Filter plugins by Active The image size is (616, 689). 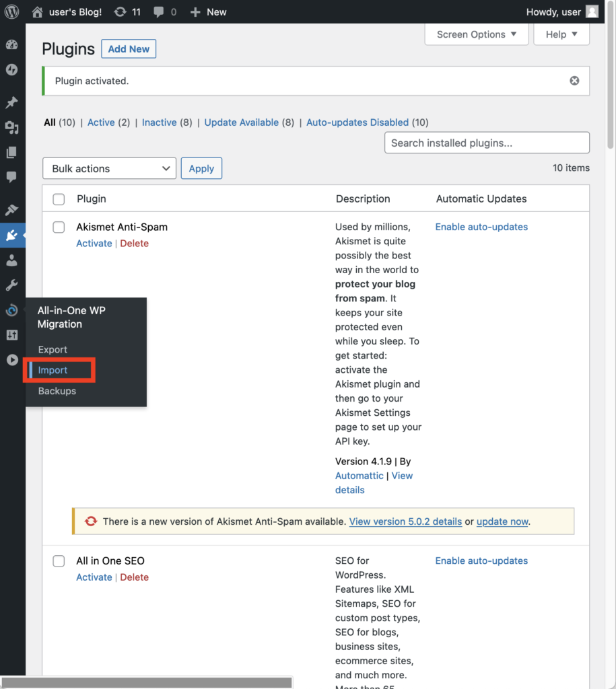[101, 122]
